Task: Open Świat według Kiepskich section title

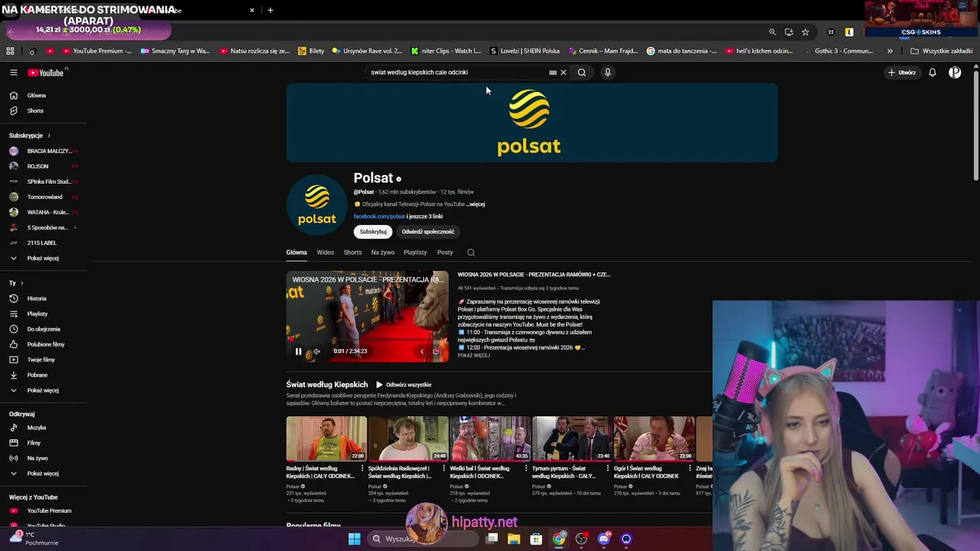Action: 327,385
